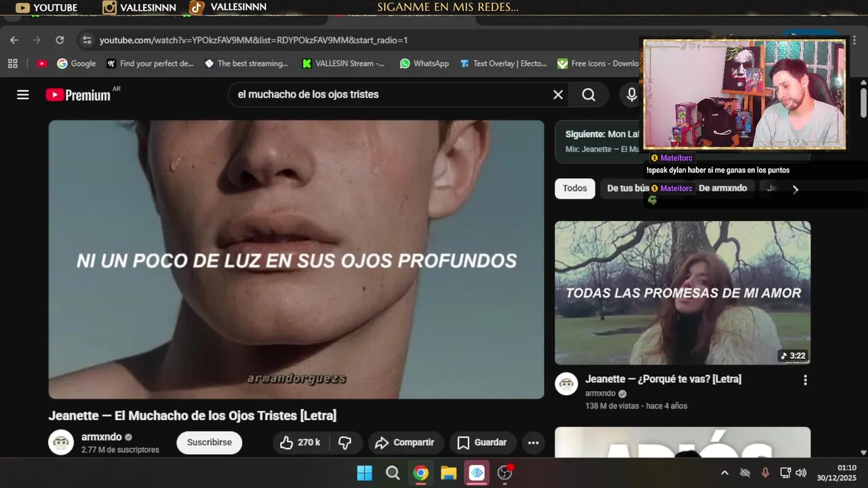Click the crossed-out cloud tray icon
Image resolution: width=868 pixels, height=488 pixels.
click(x=745, y=473)
